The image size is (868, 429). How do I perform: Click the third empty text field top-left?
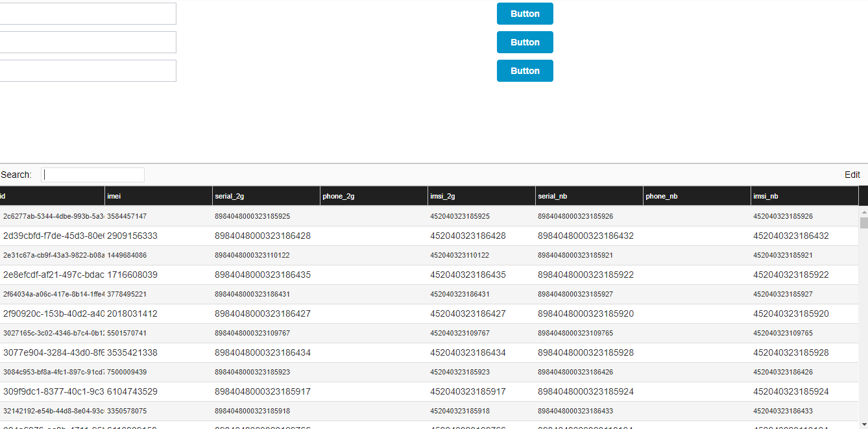click(88, 70)
